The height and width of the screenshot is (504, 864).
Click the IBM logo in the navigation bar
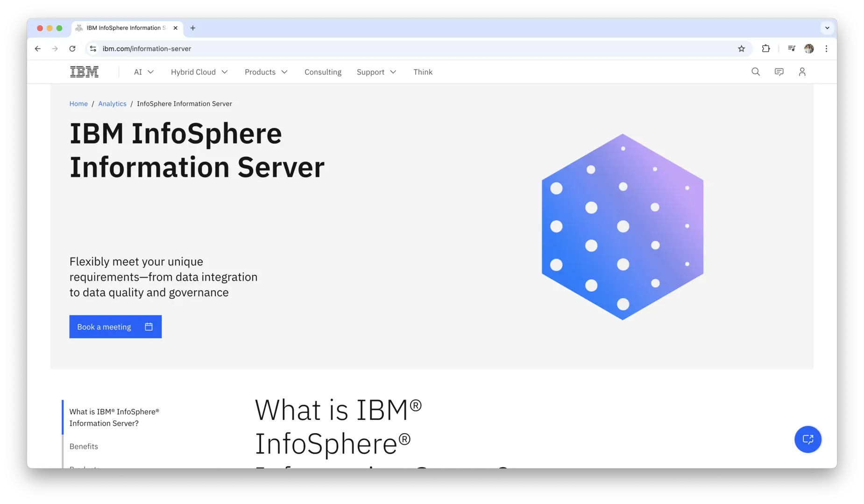pyautogui.click(x=84, y=72)
